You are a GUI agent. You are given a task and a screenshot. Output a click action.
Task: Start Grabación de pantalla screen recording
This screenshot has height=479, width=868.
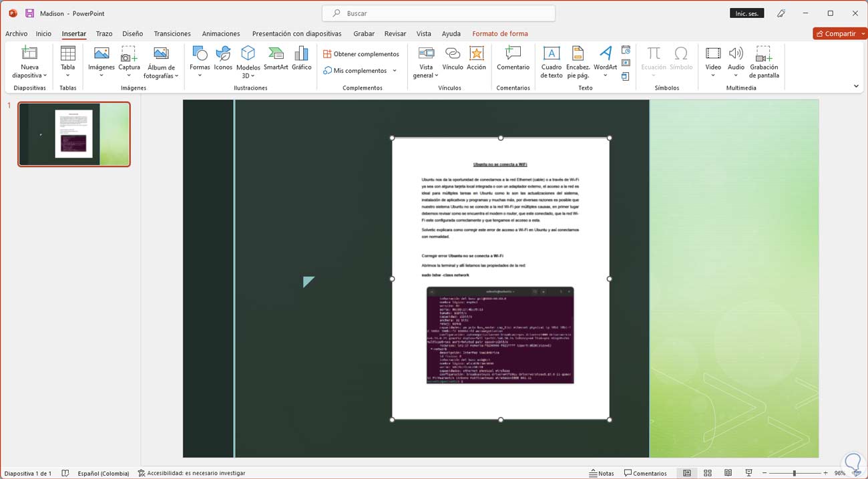click(x=765, y=62)
